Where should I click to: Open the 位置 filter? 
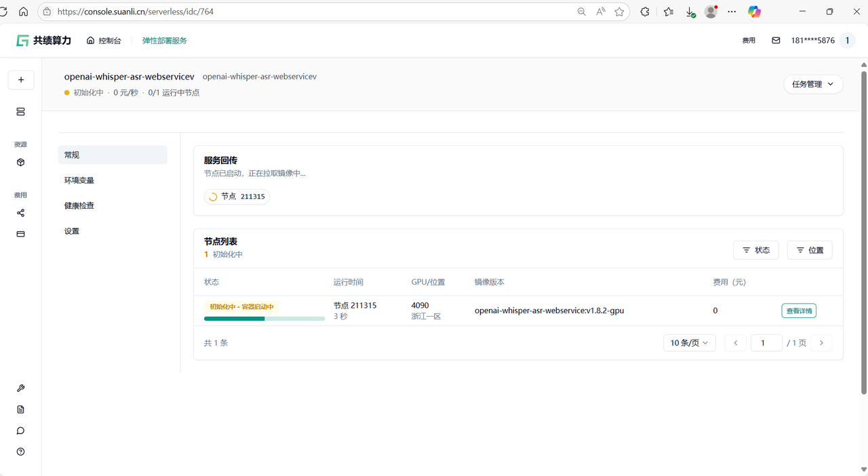click(x=809, y=250)
